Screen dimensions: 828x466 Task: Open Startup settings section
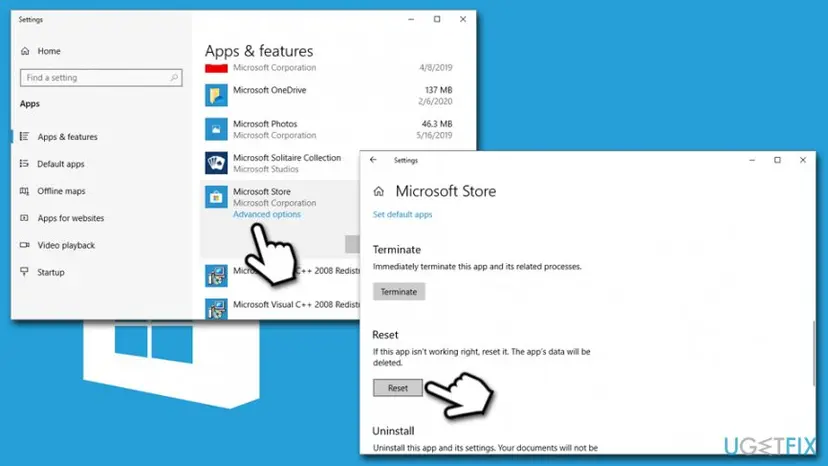pyautogui.click(x=51, y=272)
